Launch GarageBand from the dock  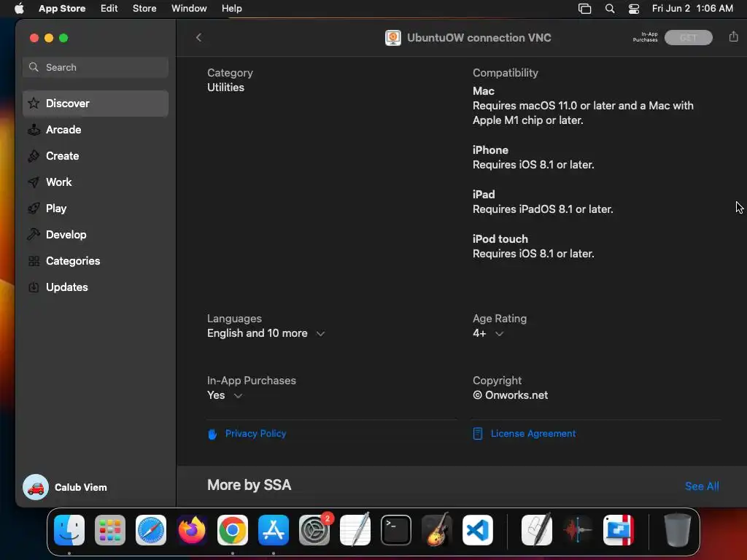coord(437,529)
